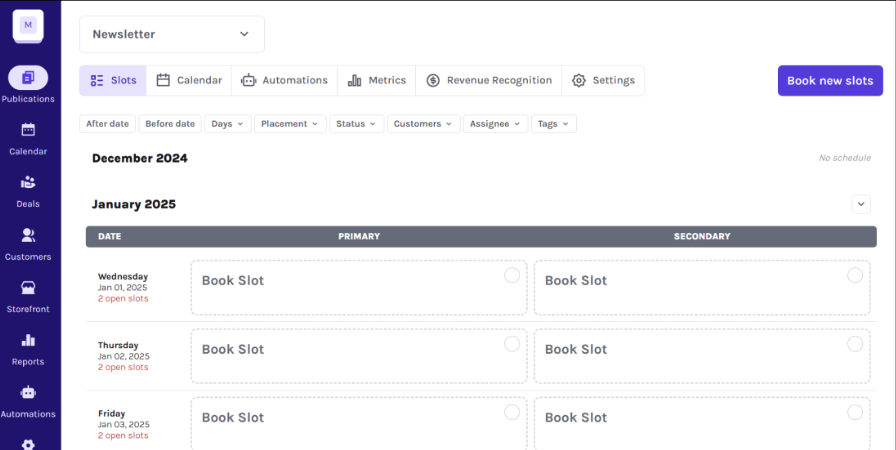Set the Before date filter
This screenshot has width=896, height=450.
point(170,124)
